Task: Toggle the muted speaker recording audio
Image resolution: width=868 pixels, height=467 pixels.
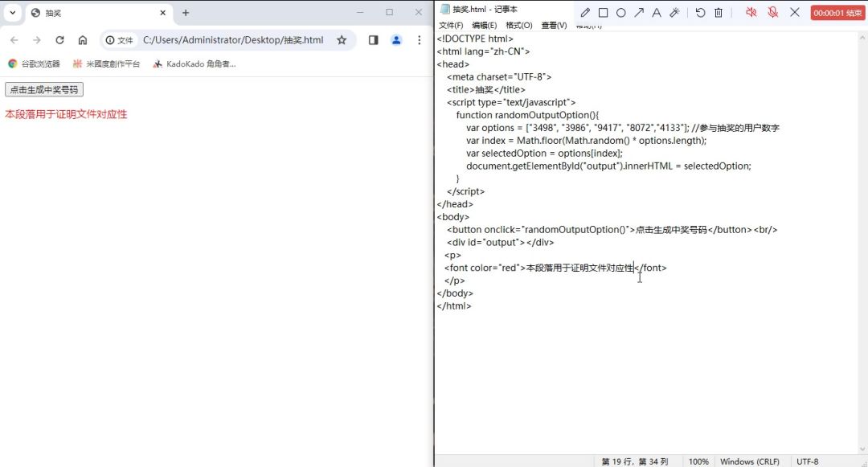Action: tap(751, 12)
